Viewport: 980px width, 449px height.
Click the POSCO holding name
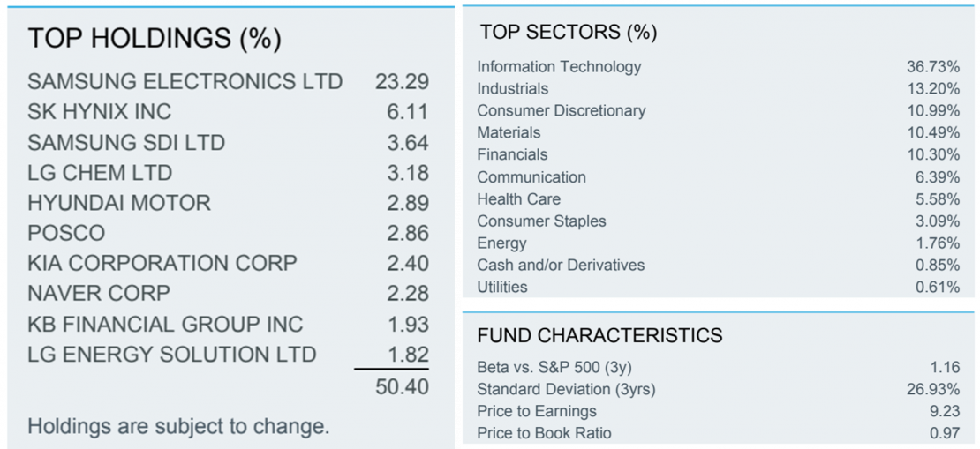tap(66, 234)
